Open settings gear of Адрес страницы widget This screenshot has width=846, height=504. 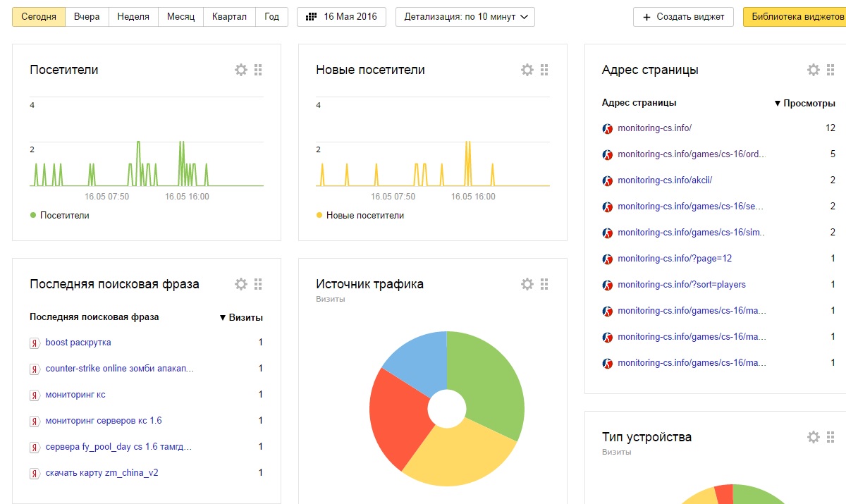[x=814, y=70]
